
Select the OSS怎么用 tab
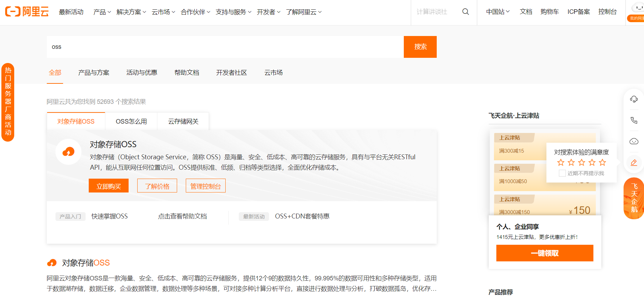click(x=131, y=122)
